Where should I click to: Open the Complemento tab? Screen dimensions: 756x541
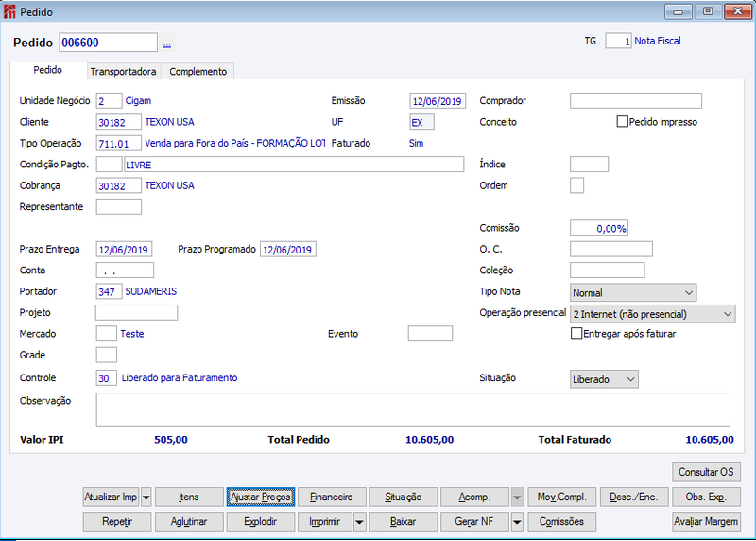click(x=198, y=72)
